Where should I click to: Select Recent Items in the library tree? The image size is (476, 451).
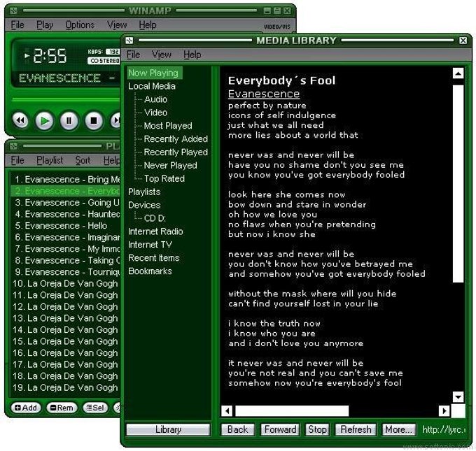click(x=153, y=258)
